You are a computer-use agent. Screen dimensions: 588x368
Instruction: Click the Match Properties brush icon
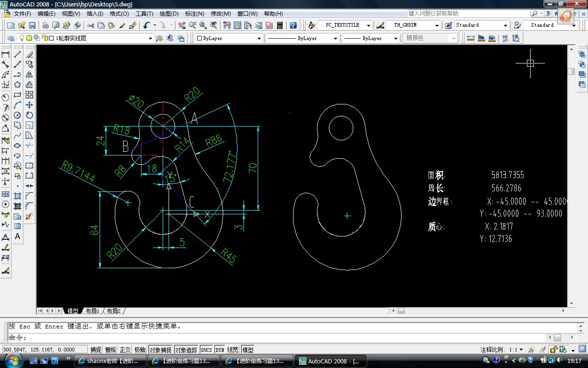click(x=133, y=25)
